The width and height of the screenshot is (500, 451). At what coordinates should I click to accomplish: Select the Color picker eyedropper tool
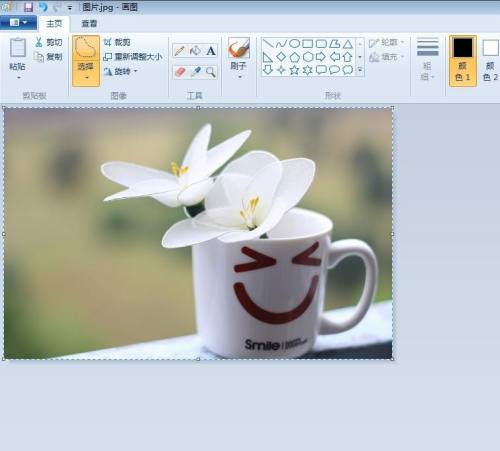coord(195,72)
